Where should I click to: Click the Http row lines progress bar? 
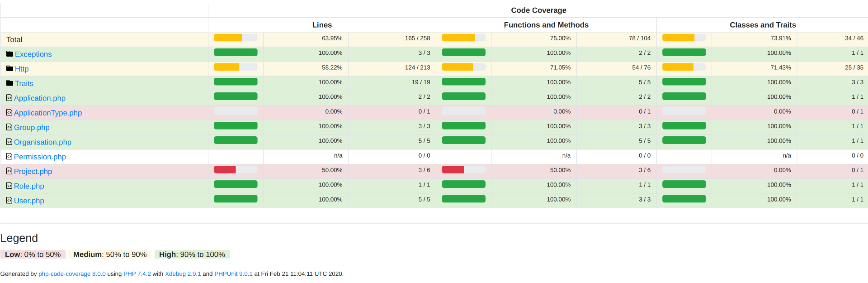coord(236,67)
